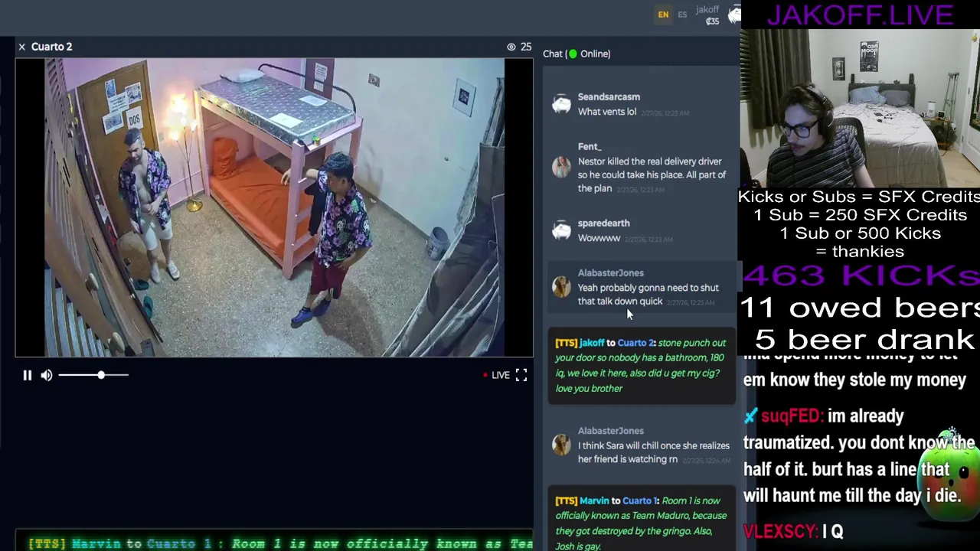Screen dimensions: 980x551
Task: Close the Cuarto 2 player panel
Action: pos(21,47)
